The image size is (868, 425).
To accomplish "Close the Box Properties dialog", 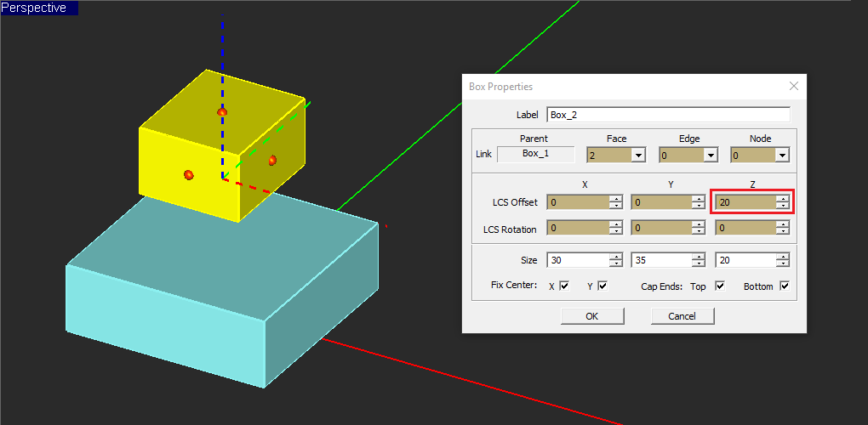I will click(794, 86).
